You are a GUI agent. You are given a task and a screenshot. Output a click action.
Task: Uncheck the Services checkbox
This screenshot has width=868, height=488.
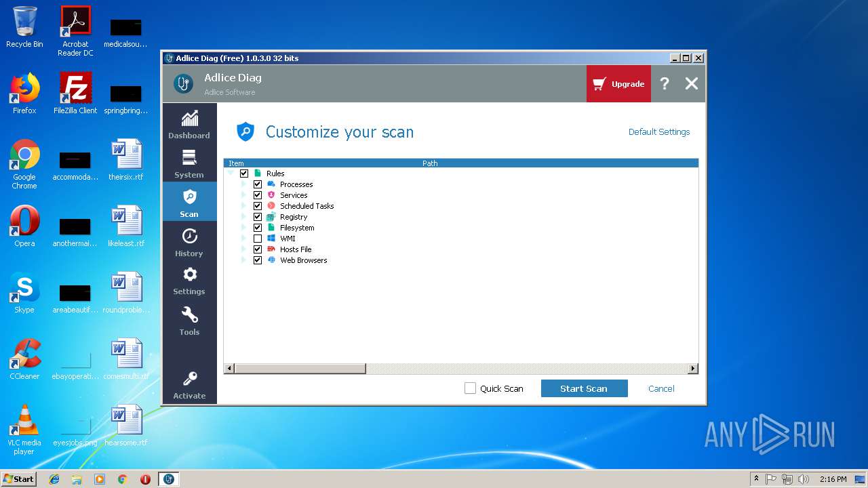click(x=258, y=195)
